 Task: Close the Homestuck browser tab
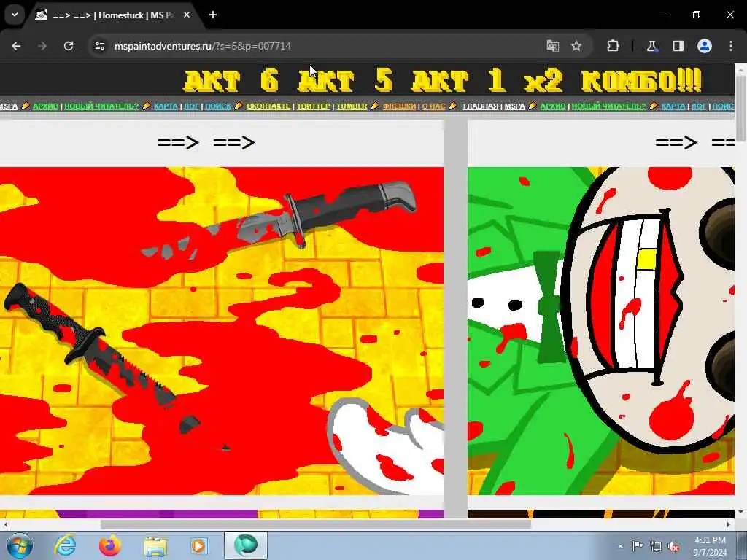click(187, 15)
